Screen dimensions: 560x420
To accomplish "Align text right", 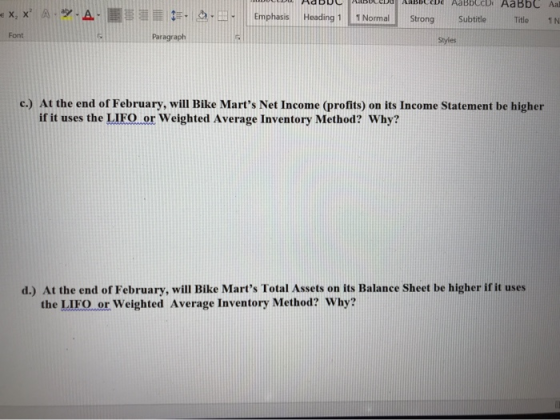I will (x=143, y=16).
